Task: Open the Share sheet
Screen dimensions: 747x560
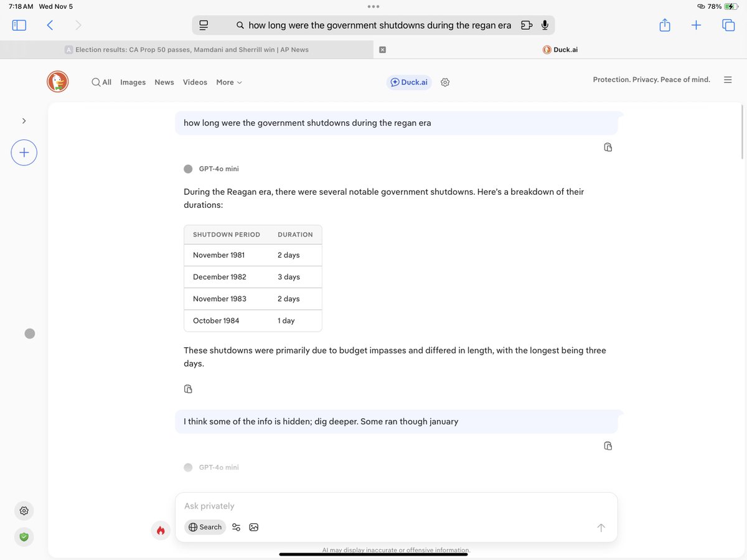Action: tap(665, 25)
